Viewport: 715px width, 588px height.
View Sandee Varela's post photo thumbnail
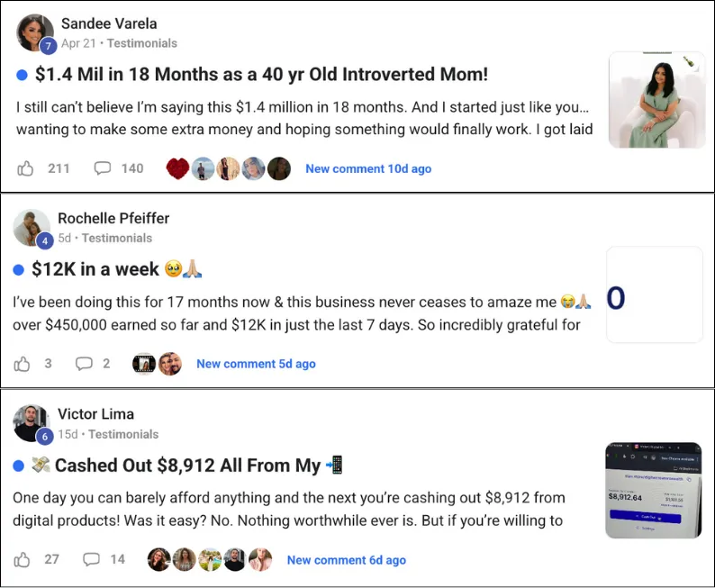[657, 100]
